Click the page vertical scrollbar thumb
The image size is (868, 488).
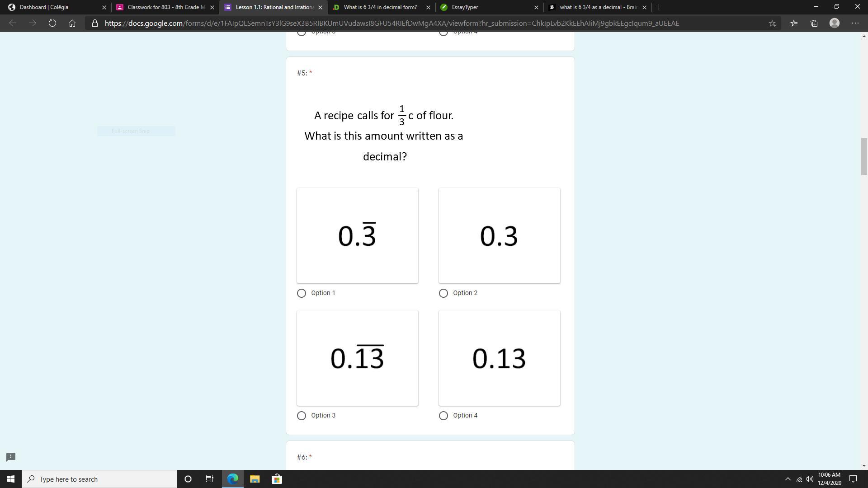tap(864, 157)
